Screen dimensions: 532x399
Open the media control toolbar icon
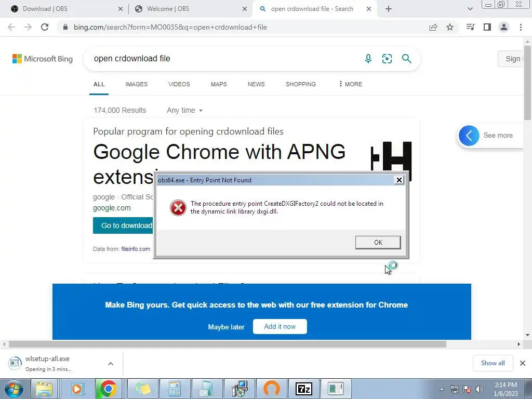(470, 27)
